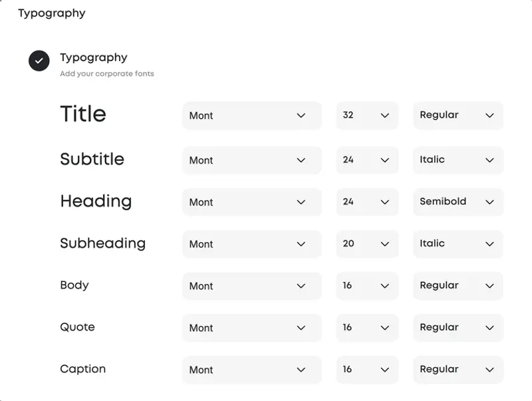The width and height of the screenshot is (532, 401).
Task: Open the Quote font weight dropdown
Action: (x=458, y=328)
